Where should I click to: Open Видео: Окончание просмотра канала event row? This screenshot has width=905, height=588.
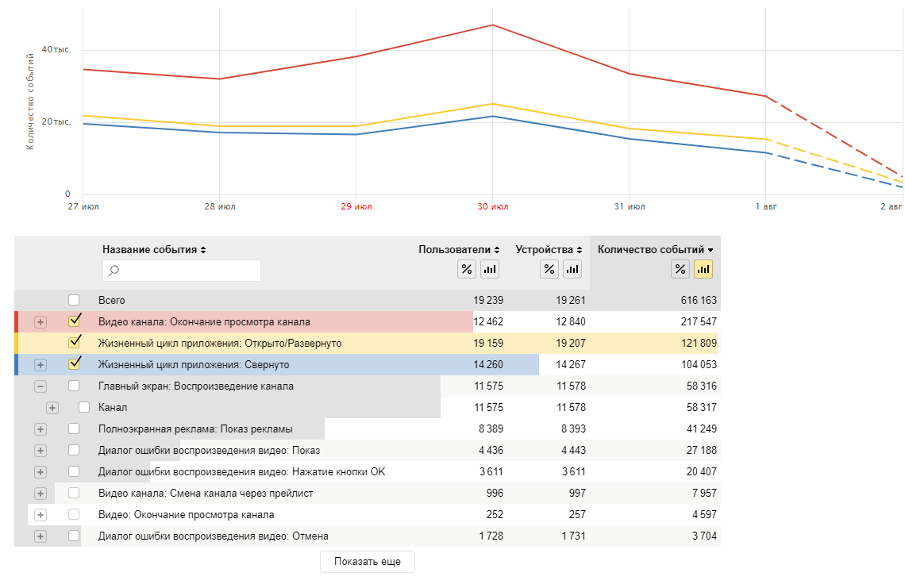click(187, 515)
